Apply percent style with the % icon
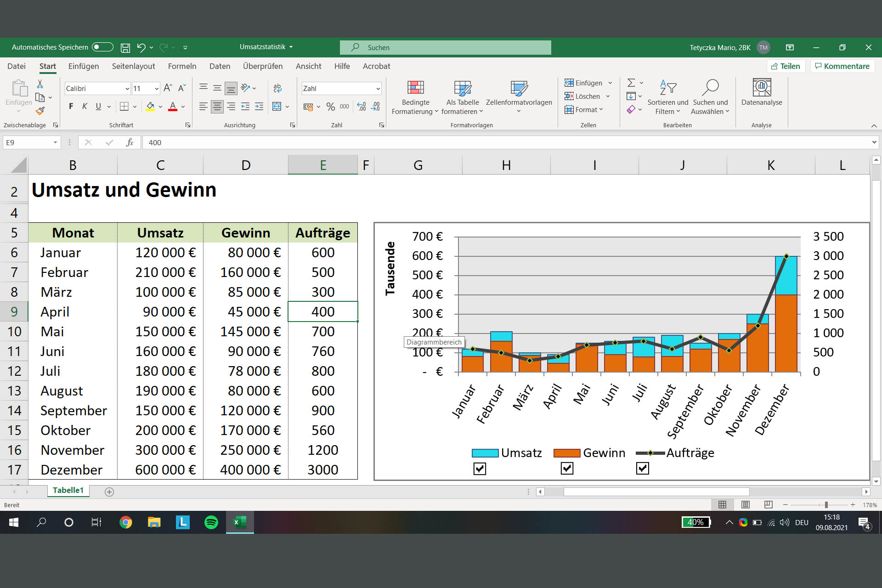The image size is (882, 588). 330,107
